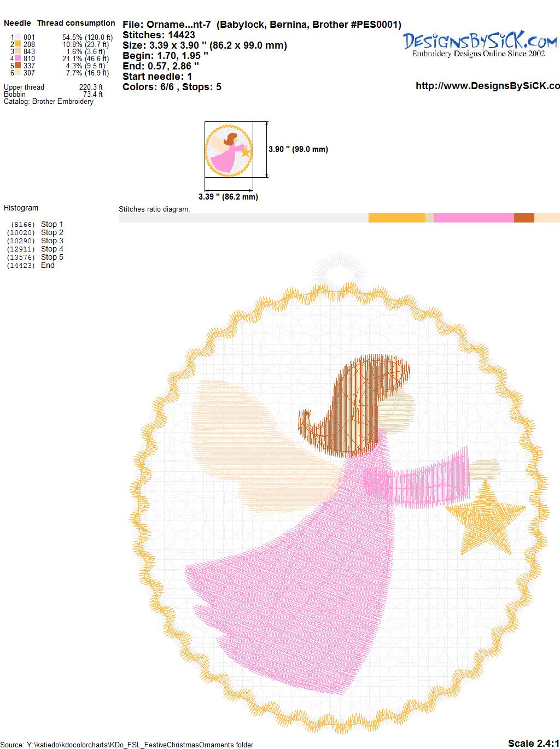Open the http://www.DesignsBySiCK.com link
Screen dimensions: 560x749
488,86
